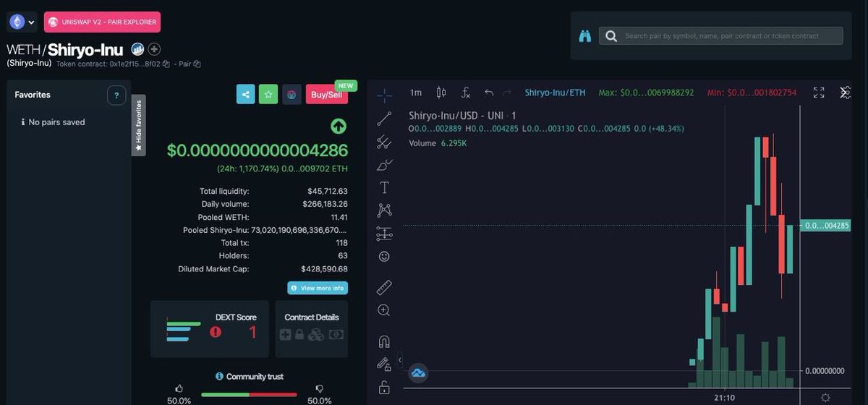Click the Daily volume value $266,183.26

325,204
